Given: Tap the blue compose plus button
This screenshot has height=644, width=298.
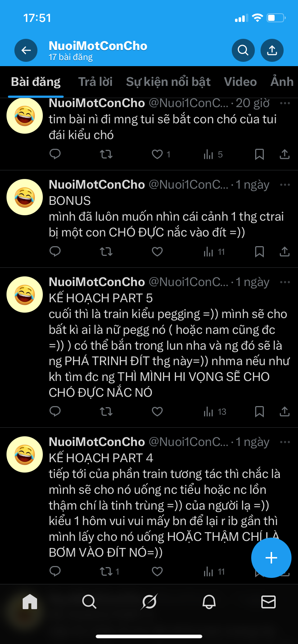Looking at the screenshot, I should (x=271, y=558).
